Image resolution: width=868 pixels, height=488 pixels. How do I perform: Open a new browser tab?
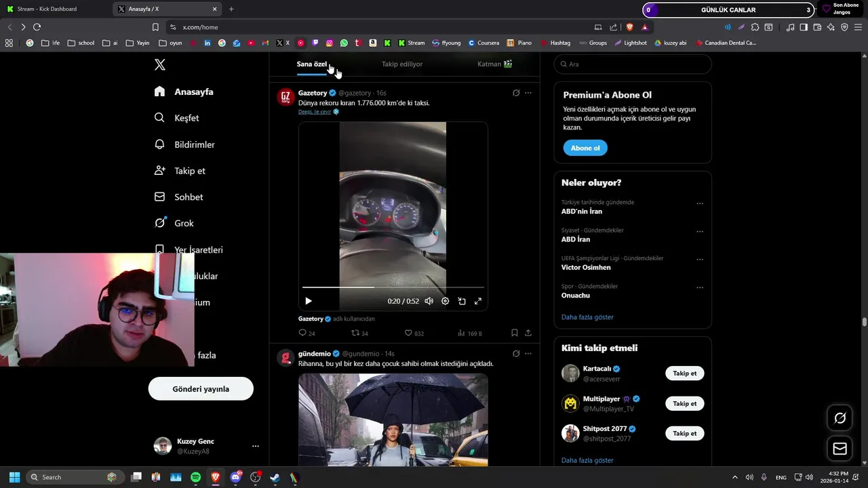(231, 9)
